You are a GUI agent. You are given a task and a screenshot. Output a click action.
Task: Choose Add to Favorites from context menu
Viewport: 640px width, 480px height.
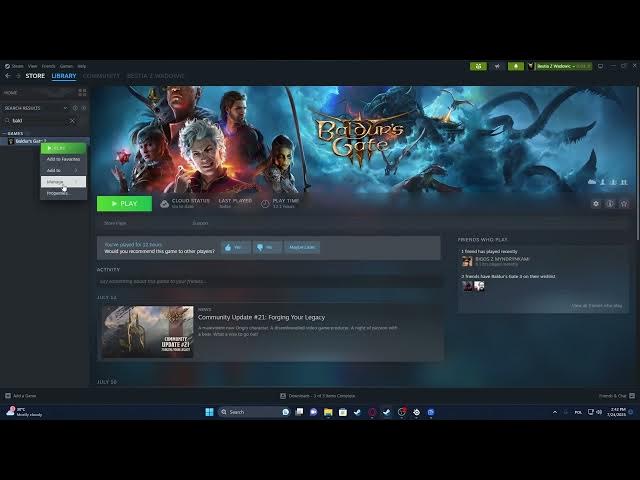pyautogui.click(x=63, y=159)
